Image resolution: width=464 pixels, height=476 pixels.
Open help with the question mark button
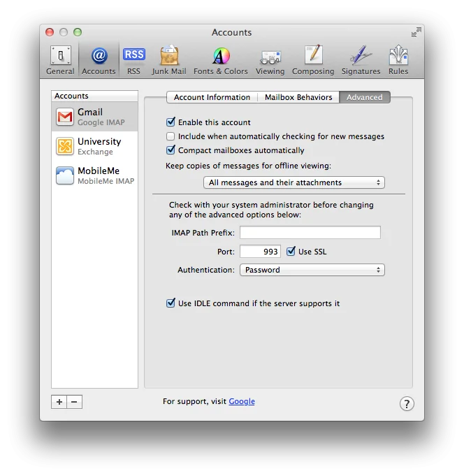coord(407,403)
